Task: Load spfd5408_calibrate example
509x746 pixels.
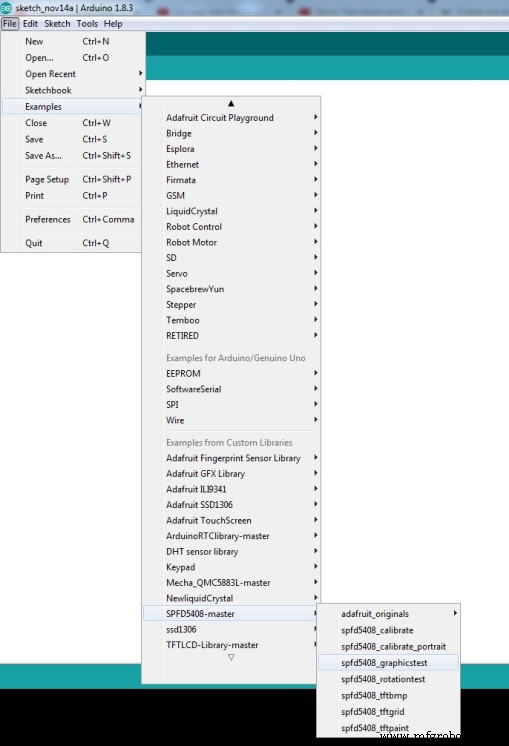Action: 388,630
